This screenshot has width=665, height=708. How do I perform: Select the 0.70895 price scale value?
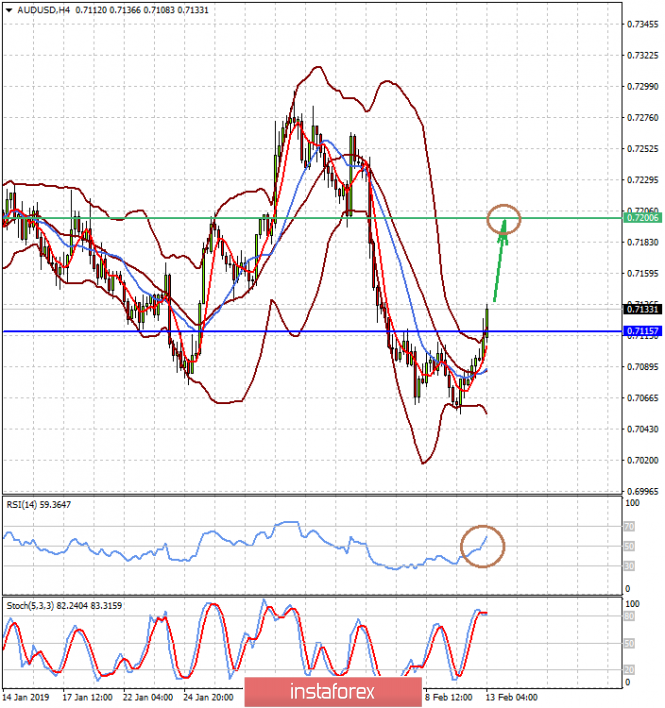(x=643, y=367)
